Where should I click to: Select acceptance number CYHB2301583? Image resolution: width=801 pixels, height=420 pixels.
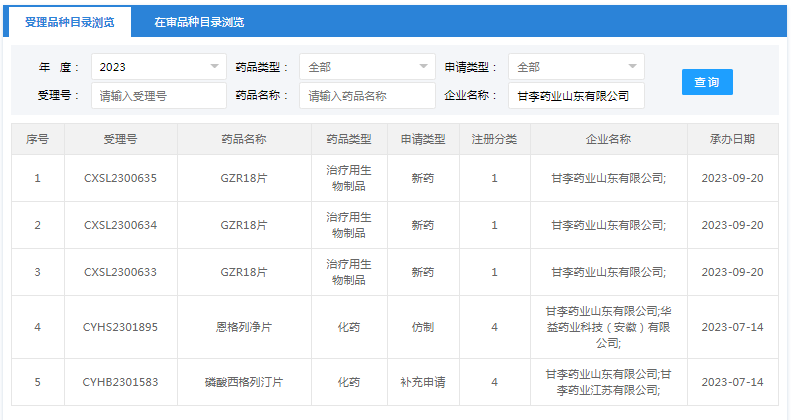pyautogui.click(x=121, y=382)
